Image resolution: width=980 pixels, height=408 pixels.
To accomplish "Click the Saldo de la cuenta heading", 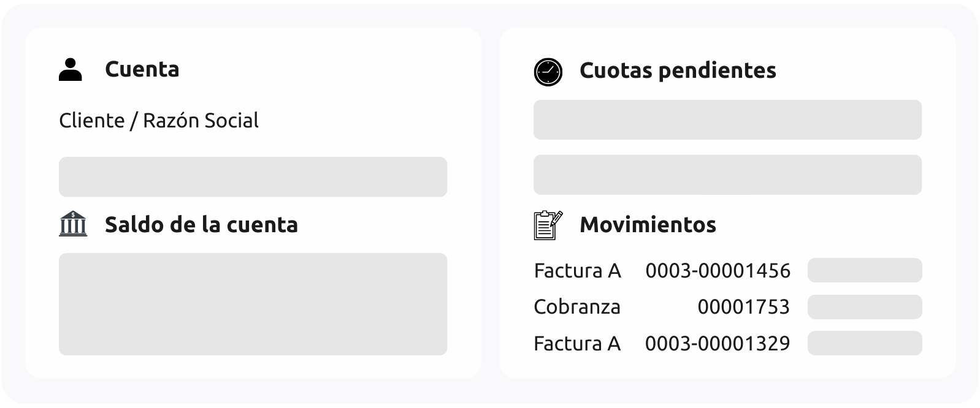I will pos(201,225).
